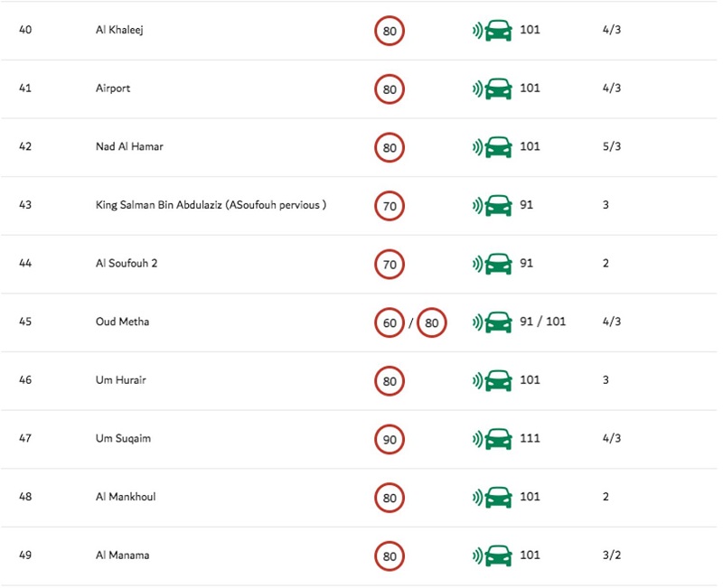Click the 70 speed sign for King Salman Bin Abdulaziz
The width and height of the screenshot is (723, 588).
(390, 206)
